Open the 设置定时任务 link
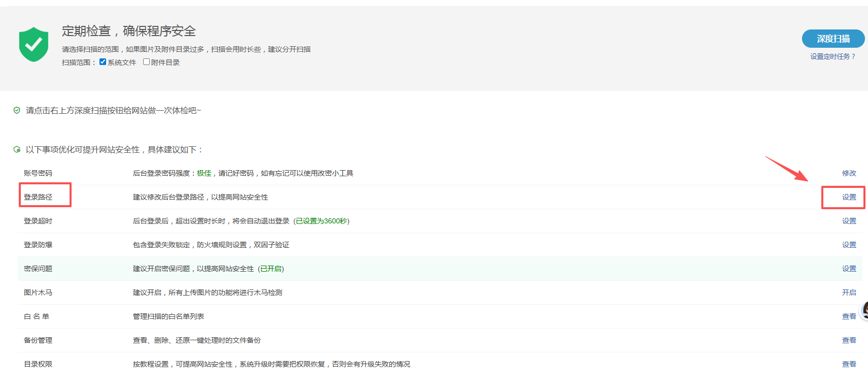Screen dimensions: 868x391 (832, 56)
